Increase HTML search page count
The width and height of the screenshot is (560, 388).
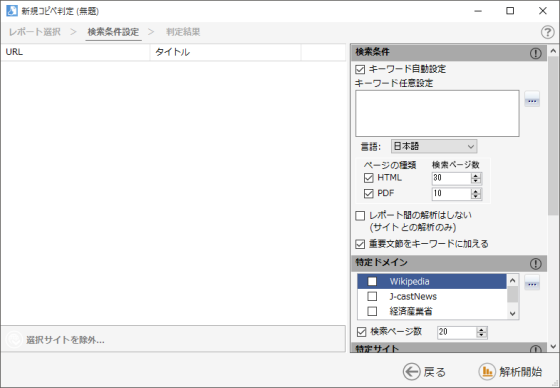coord(476,175)
